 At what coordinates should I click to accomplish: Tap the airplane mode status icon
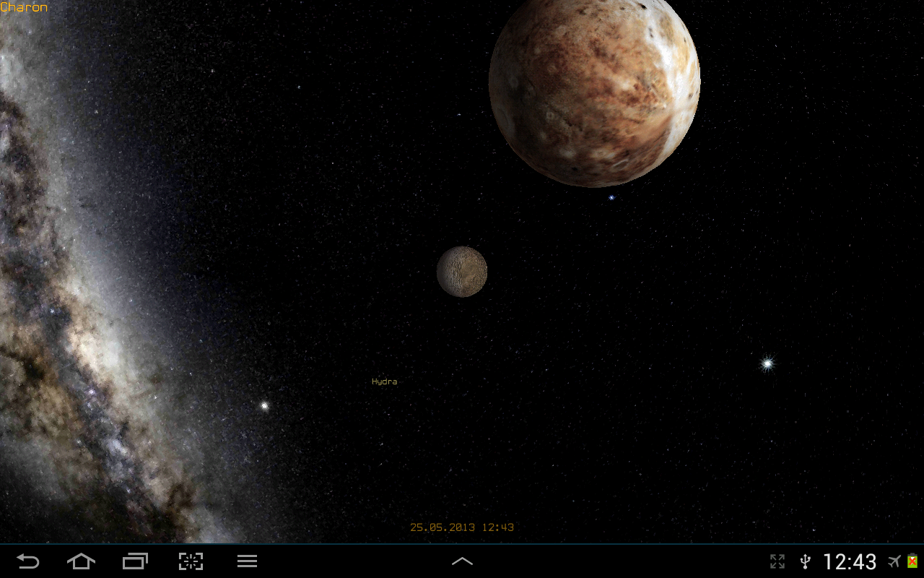pos(895,561)
